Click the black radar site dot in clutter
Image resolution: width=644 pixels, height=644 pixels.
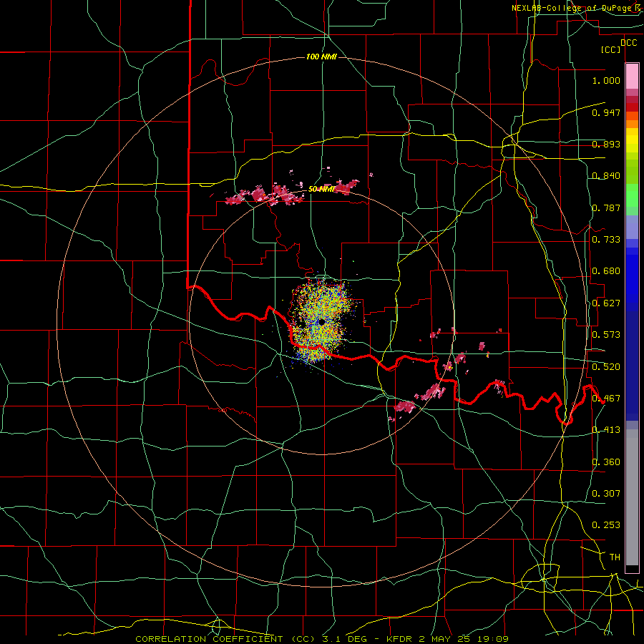click(x=321, y=323)
